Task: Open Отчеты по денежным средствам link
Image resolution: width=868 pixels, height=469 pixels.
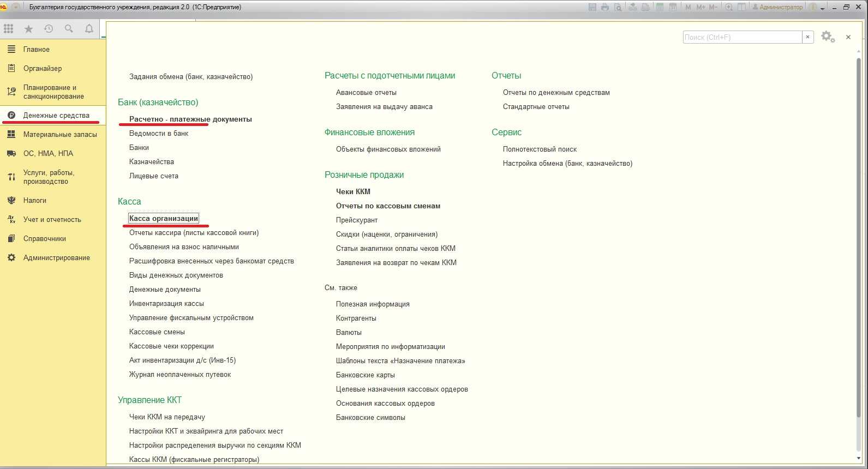Action: (556, 92)
